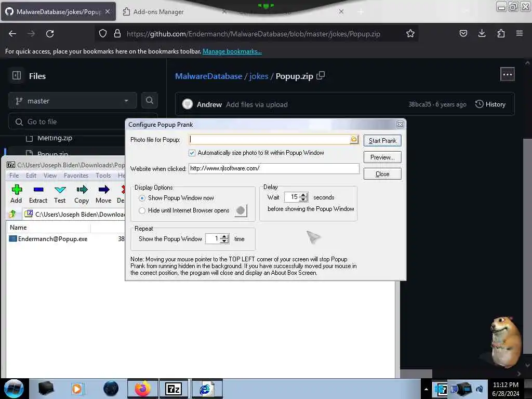Screen dimensions: 532x399
Task: Open the Firefox downloads panel
Action: point(482,33)
